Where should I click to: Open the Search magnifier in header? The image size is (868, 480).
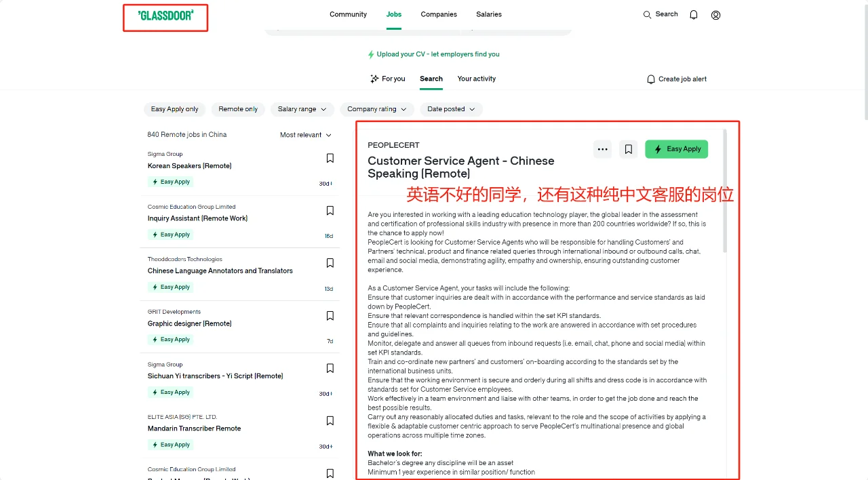click(x=660, y=14)
